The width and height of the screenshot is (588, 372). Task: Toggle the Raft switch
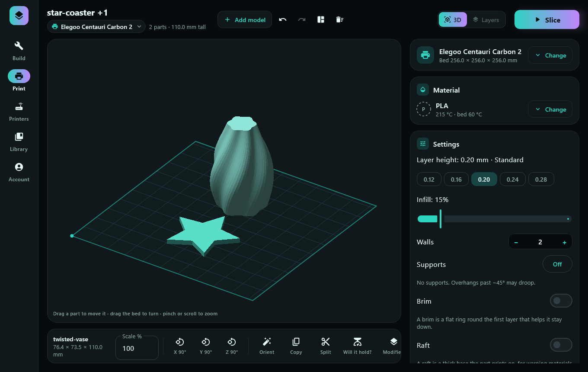click(x=561, y=345)
